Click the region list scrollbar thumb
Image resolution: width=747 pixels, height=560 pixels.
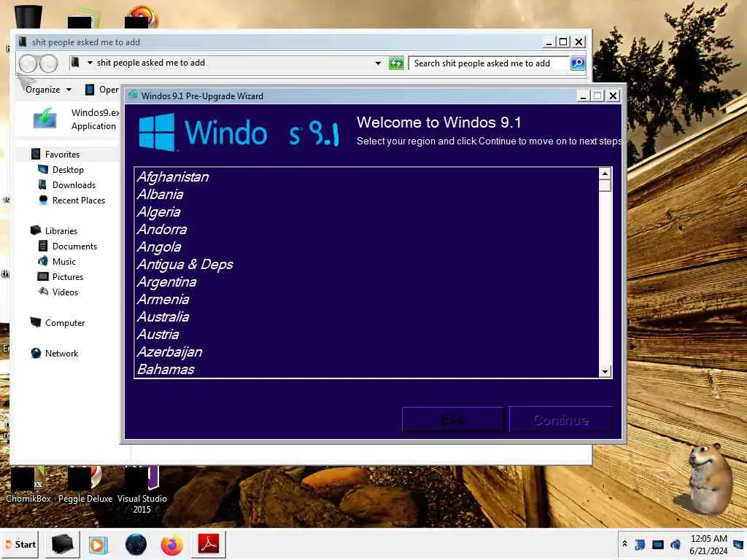click(x=605, y=185)
